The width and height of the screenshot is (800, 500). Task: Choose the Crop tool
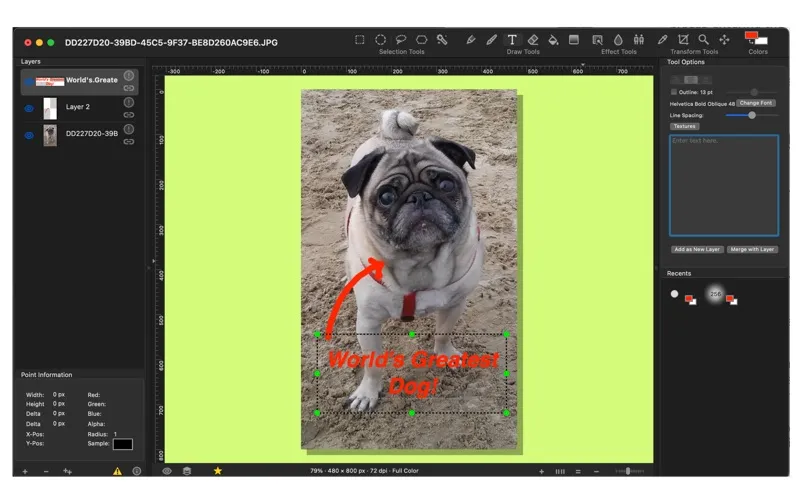point(683,40)
